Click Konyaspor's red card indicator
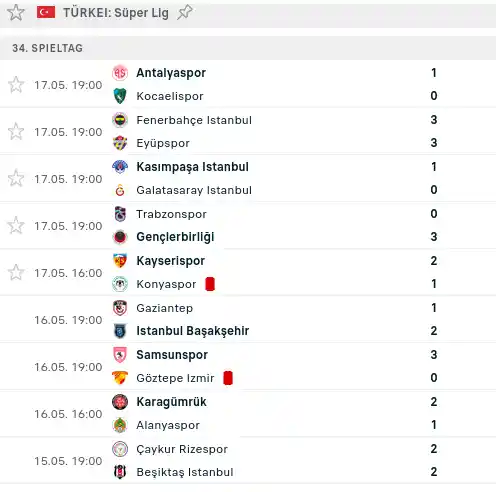The height and width of the screenshot is (492, 496). click(210, 284)
